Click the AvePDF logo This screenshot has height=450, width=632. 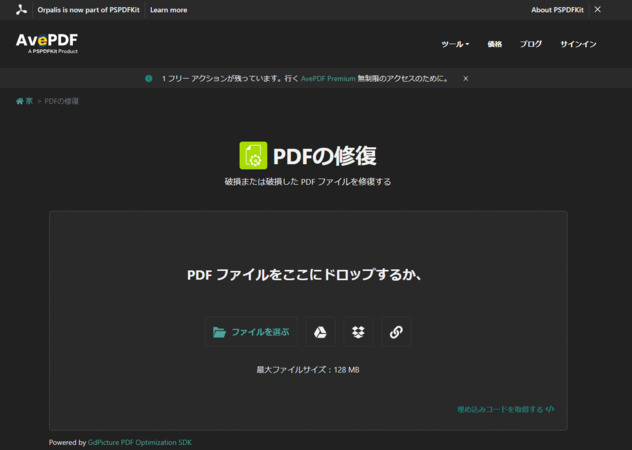(46, 43)
